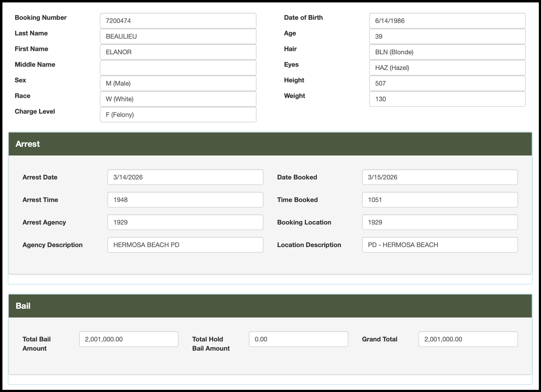Image resolution: width=541 pixels, height=392 pixels.
Task: Click the Booking Number field
Action: pyautogui.click(x=178, y=21)
